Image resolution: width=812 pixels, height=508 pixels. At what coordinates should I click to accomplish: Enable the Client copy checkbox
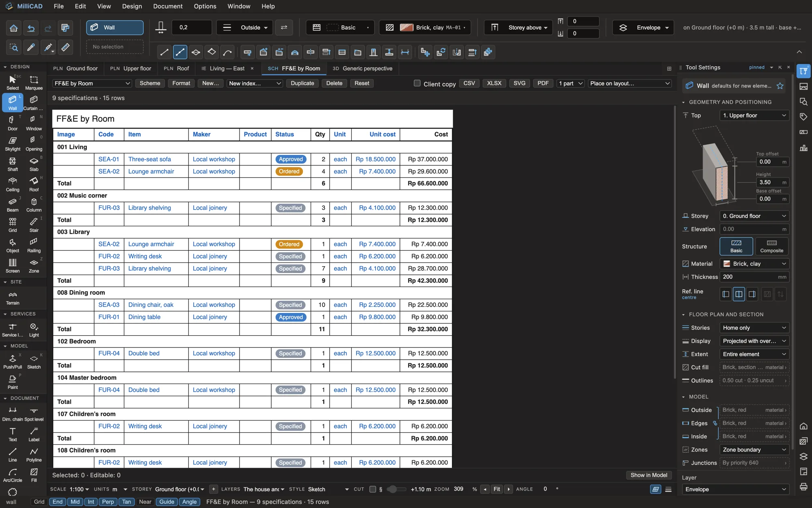[417, 83]
